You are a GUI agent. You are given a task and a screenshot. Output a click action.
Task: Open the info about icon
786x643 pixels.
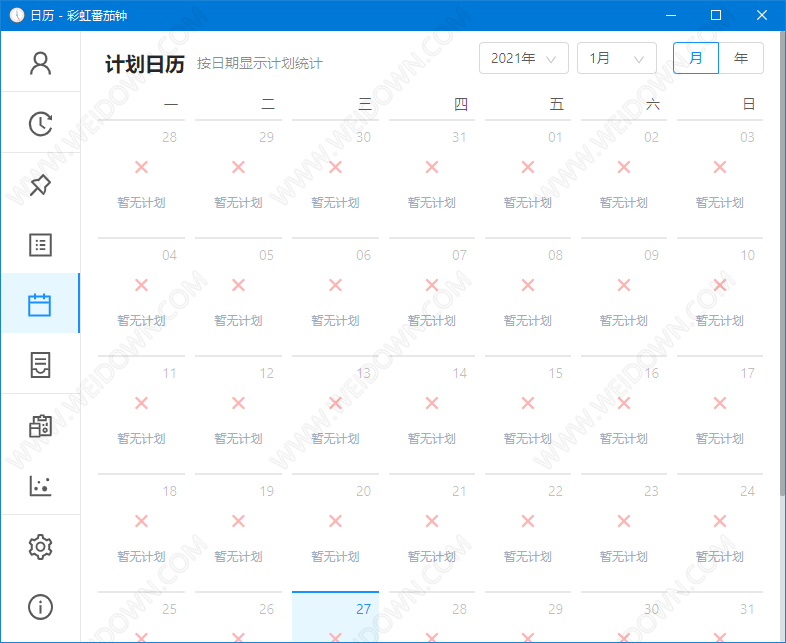pos(40,607)
